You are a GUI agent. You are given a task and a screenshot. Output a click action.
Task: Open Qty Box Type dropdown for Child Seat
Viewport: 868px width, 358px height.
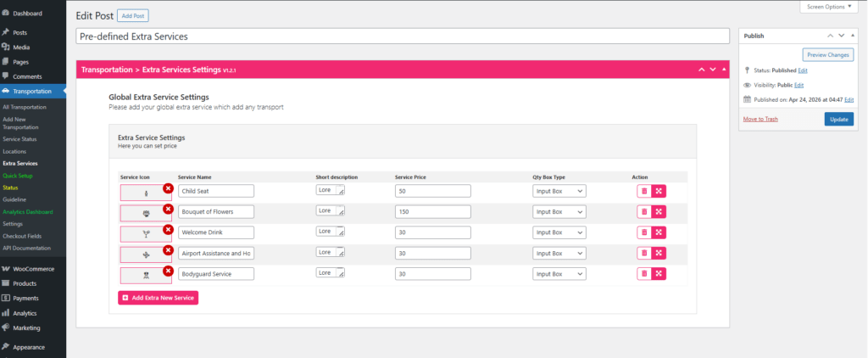[559, 191]
